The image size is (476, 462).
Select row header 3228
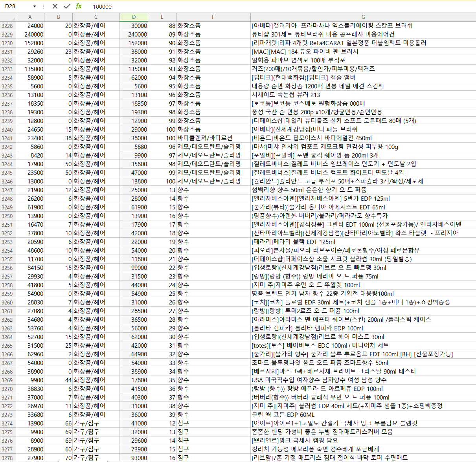[x=8, y=26]
